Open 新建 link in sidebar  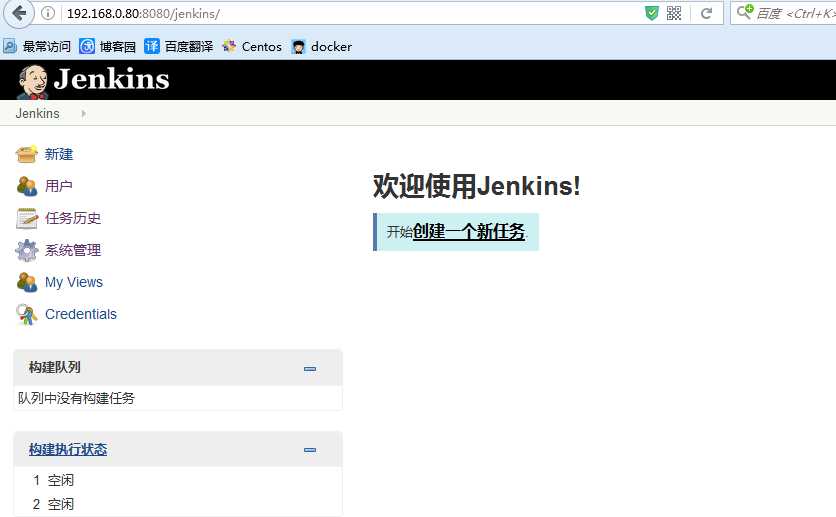[x=59, y=154]
